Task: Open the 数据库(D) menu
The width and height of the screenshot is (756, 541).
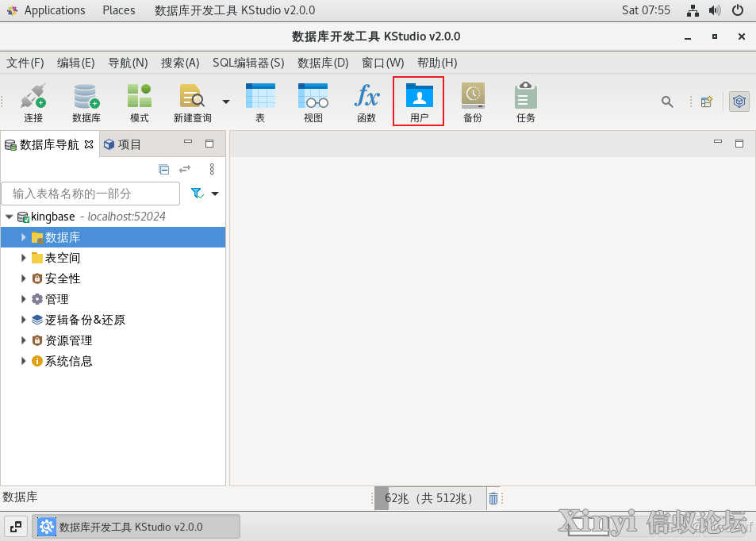Action: coord(323,63)
